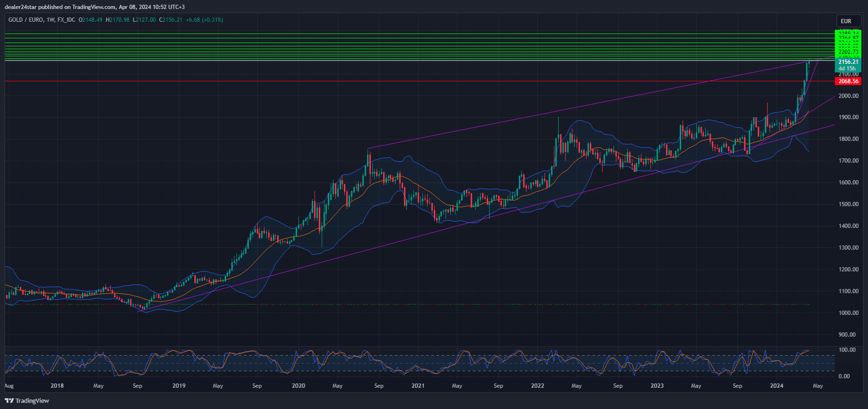This screenshot has width=868, height=409.
Task: Click the 1500.00 price scale label
Action: (x=848, y=204)
